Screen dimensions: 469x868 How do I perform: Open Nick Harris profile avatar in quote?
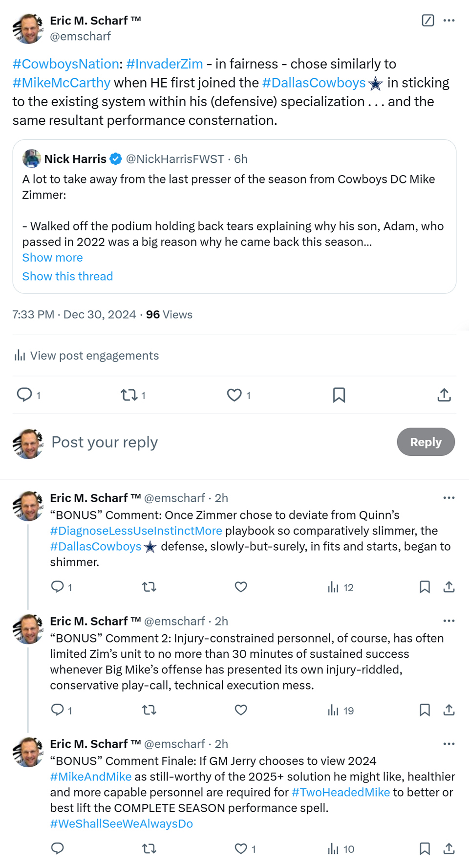coord(32,158)
